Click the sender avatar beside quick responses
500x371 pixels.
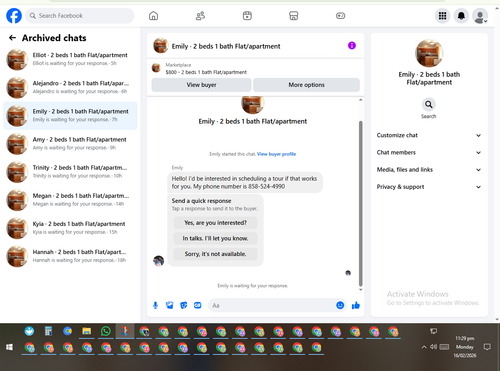159,261
